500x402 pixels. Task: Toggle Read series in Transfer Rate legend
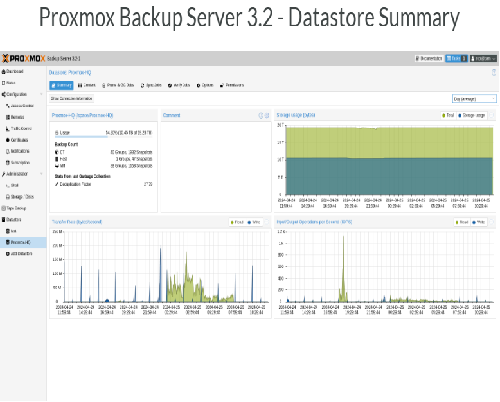click(237, 222)
